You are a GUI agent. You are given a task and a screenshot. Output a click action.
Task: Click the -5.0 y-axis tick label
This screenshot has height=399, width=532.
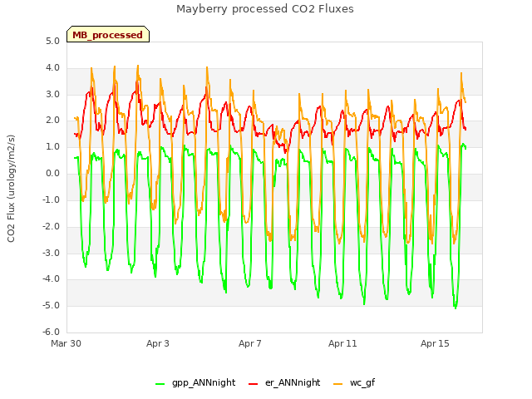(x=51, y=305)
